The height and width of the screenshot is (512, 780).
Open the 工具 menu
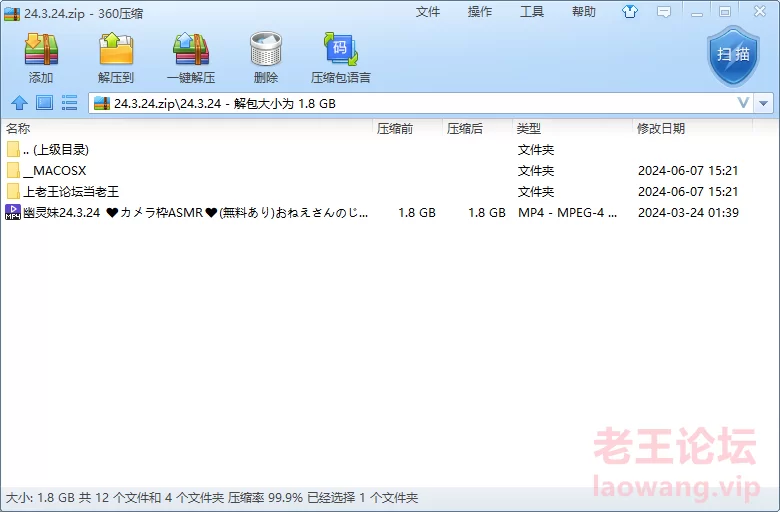click(x=532, y=12)
